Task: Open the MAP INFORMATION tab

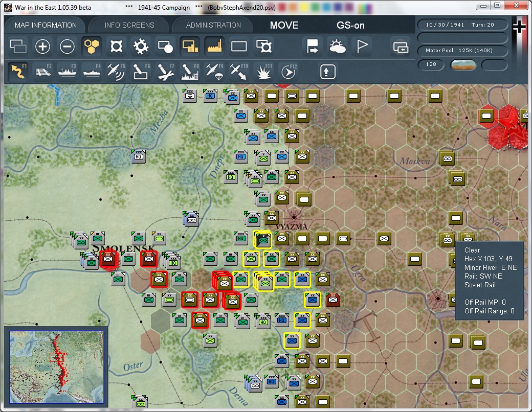Action: click(46, 25)
